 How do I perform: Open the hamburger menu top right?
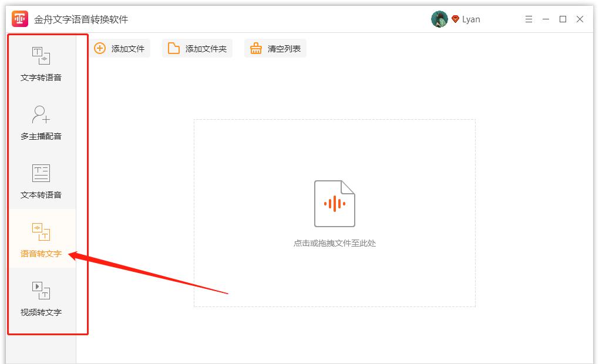click(x=528, y=19)
